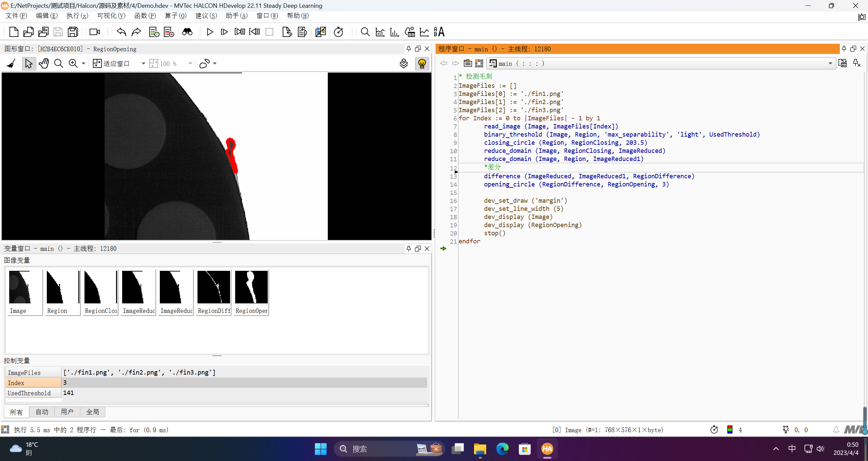Click the camera image acquisition icon
The width and height of the screenshot is (868, 461).
tap(94, 32)
